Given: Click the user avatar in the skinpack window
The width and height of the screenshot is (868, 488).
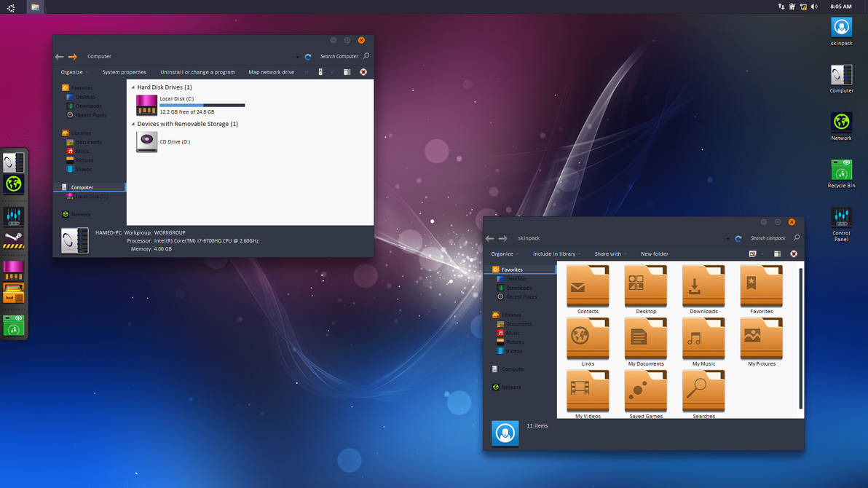Looking at the screenshot, I should (x=505, y=433).
